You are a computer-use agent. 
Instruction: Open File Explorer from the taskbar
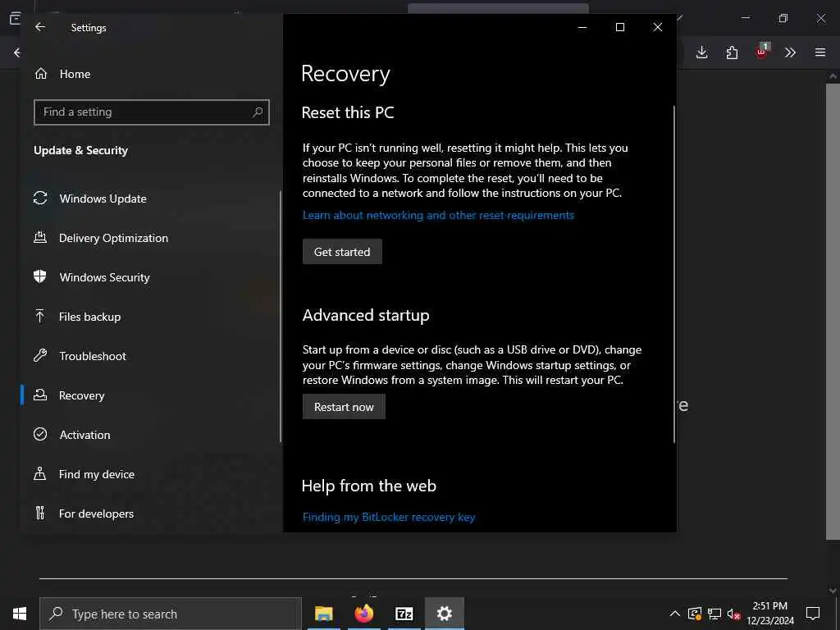coord(323,614)
